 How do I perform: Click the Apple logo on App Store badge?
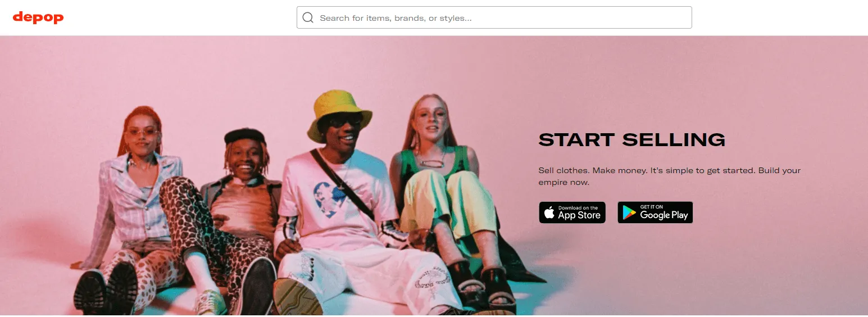coord(549,212)
